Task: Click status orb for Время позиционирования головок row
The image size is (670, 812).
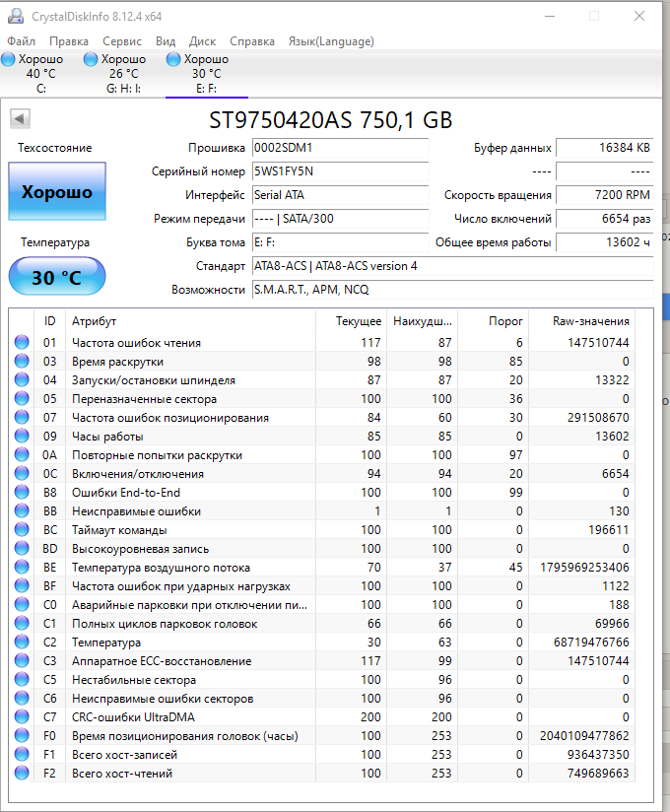Action: 22,735
